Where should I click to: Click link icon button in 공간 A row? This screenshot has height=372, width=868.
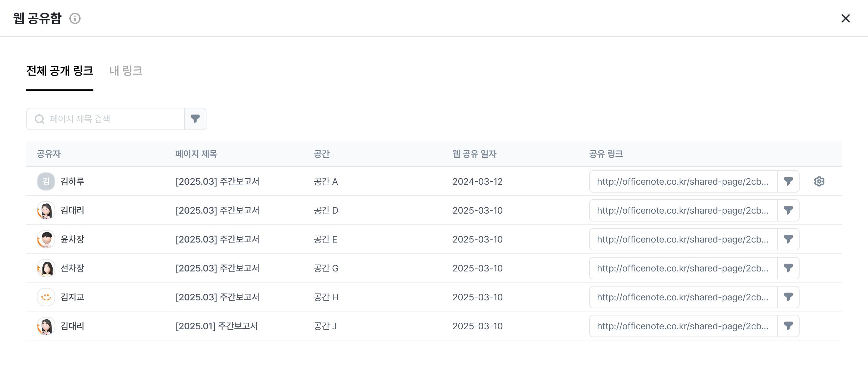click(x=788, y=181)
